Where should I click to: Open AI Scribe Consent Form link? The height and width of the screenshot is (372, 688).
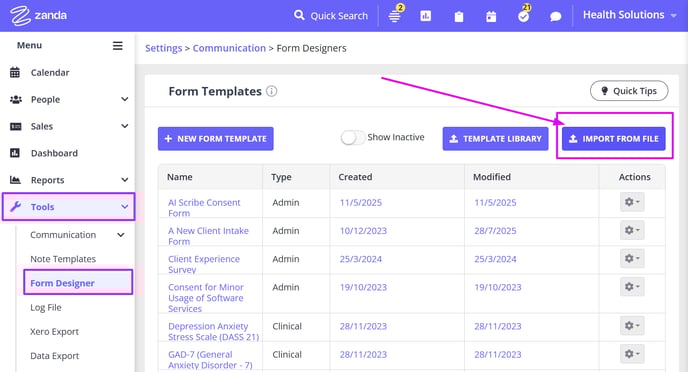point(204,208)
